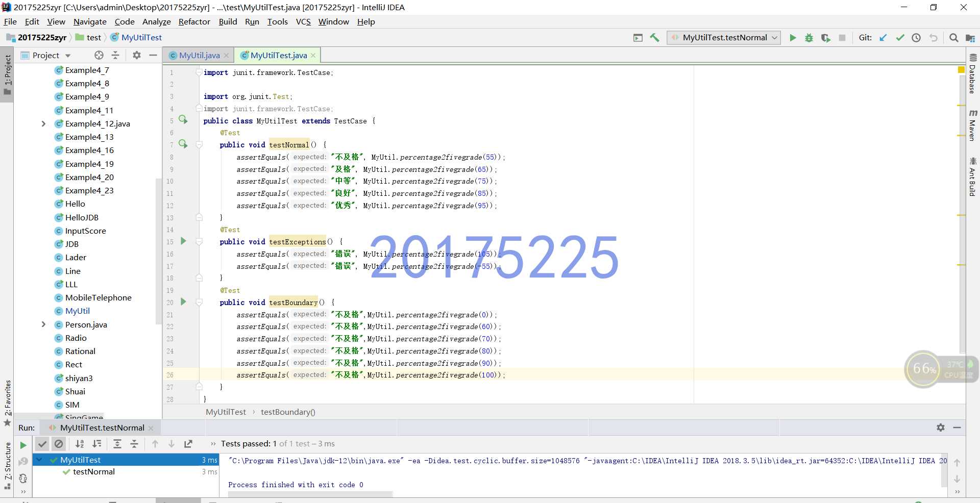Open Project panel settings gear
Image resolution: width=980 pixels, height=503 pixels.
(x=136, y=55)
